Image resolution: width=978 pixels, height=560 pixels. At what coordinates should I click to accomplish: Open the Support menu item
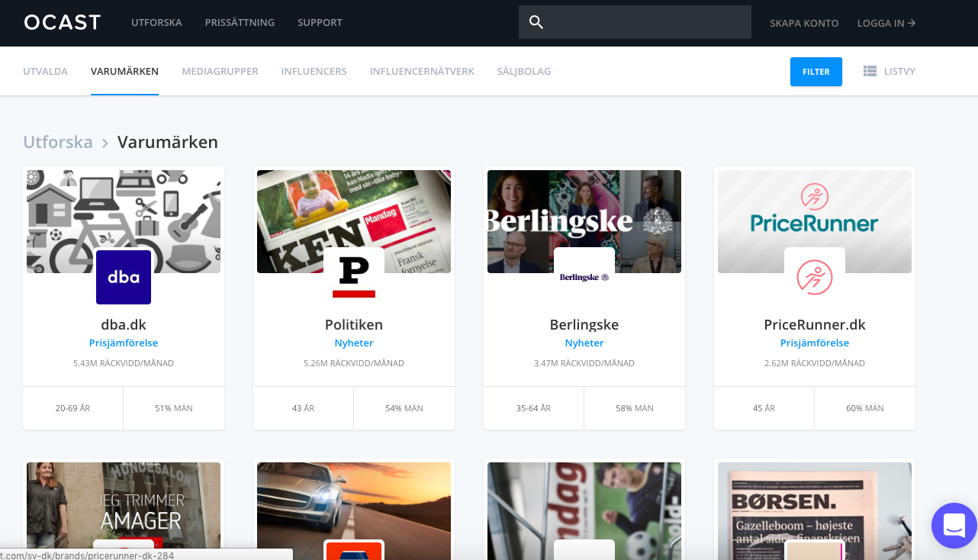tap(320, 23)
